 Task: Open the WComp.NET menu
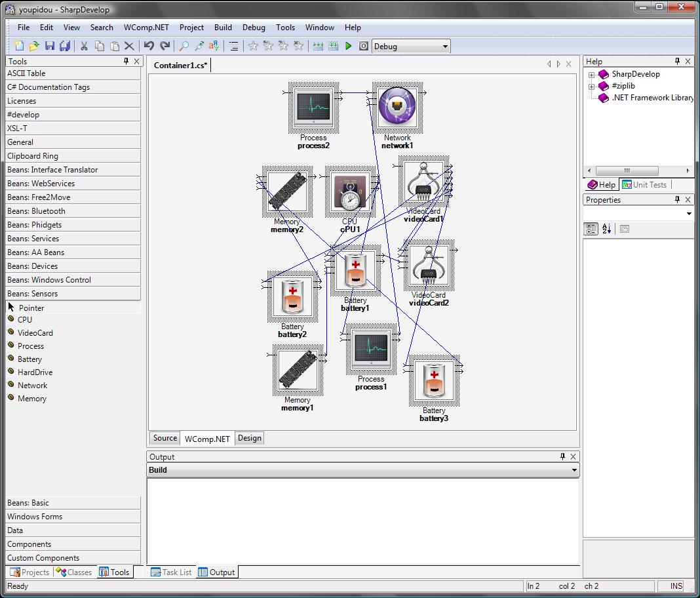click(x=146, y=28)
